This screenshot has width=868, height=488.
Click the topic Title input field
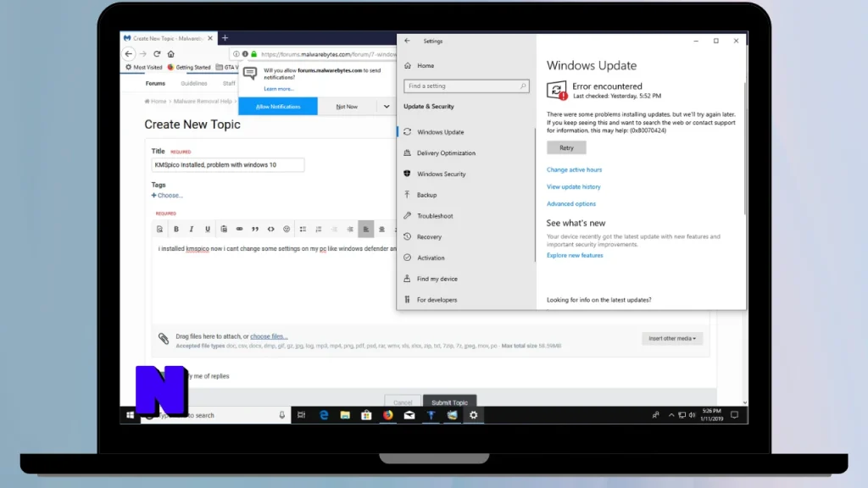pyautogui.click(x=227, y=165)
